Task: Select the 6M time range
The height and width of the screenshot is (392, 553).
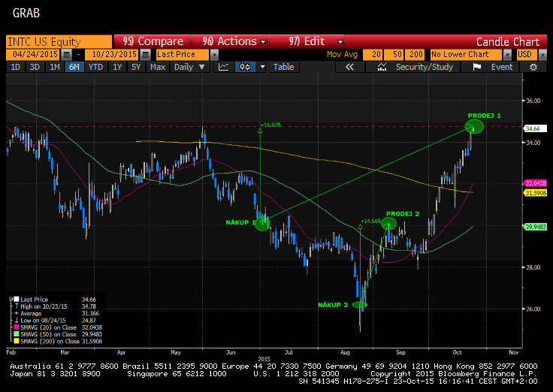Action: click(x=74, y=67)
